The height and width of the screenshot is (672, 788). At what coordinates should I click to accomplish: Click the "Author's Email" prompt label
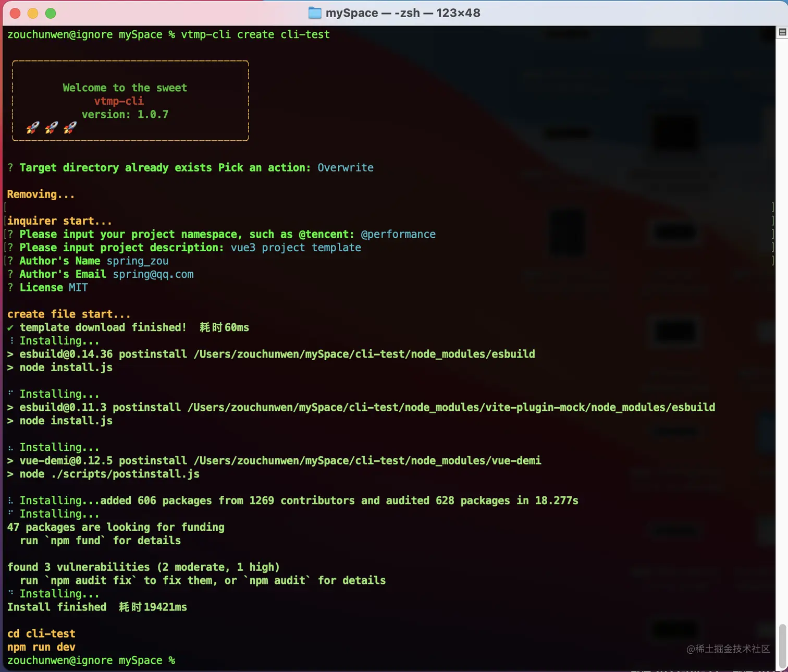[x=63, y=274]
